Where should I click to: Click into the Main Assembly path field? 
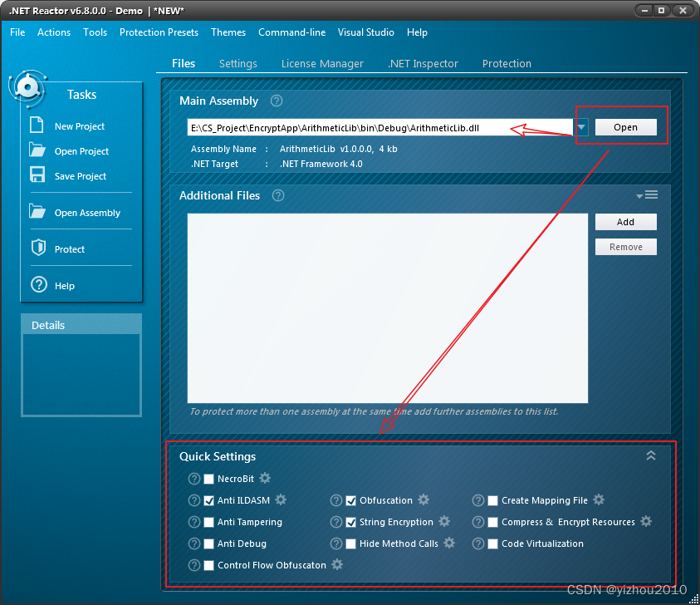point(380,128)
